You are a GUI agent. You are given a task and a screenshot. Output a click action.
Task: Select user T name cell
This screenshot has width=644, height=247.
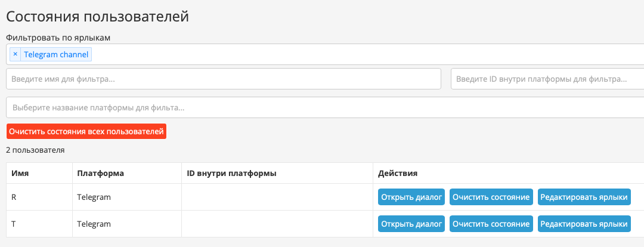pos(39,224)
